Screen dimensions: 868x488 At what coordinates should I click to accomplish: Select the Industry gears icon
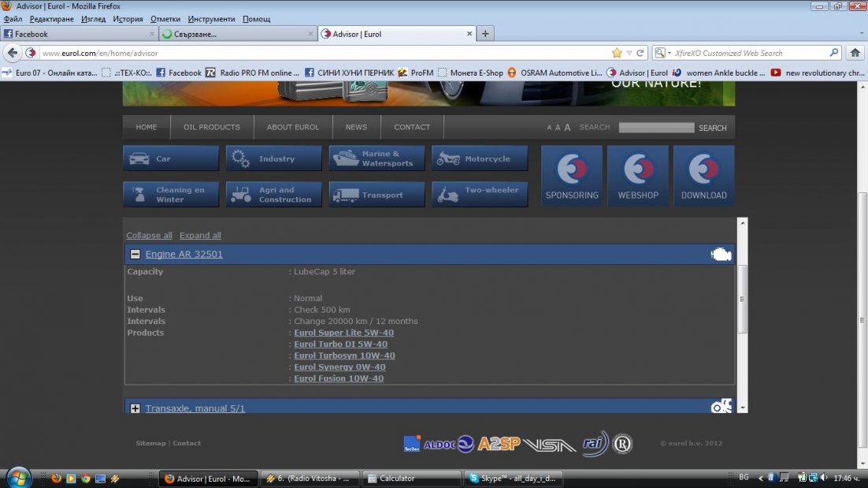tap(241, 158)
